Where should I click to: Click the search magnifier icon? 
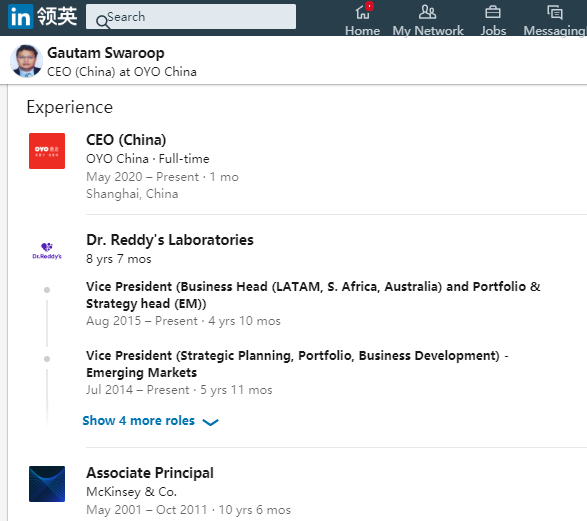pos(102,22)
